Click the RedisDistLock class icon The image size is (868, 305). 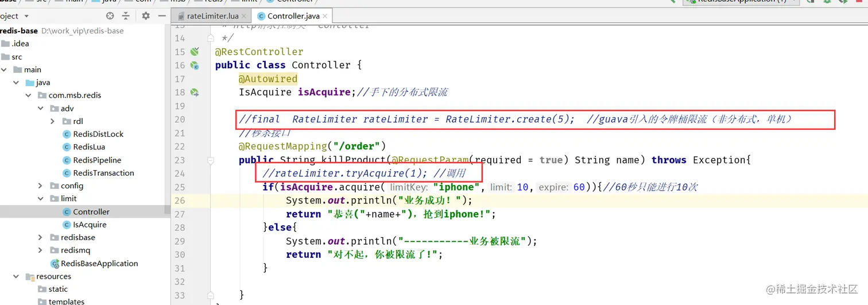[x=67, y=134]
